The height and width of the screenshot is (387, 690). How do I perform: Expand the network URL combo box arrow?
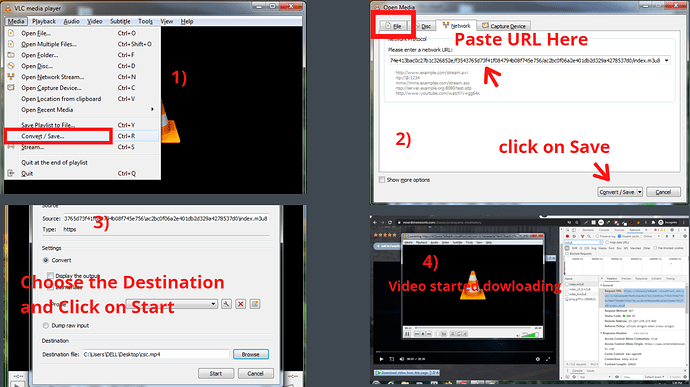666,60
